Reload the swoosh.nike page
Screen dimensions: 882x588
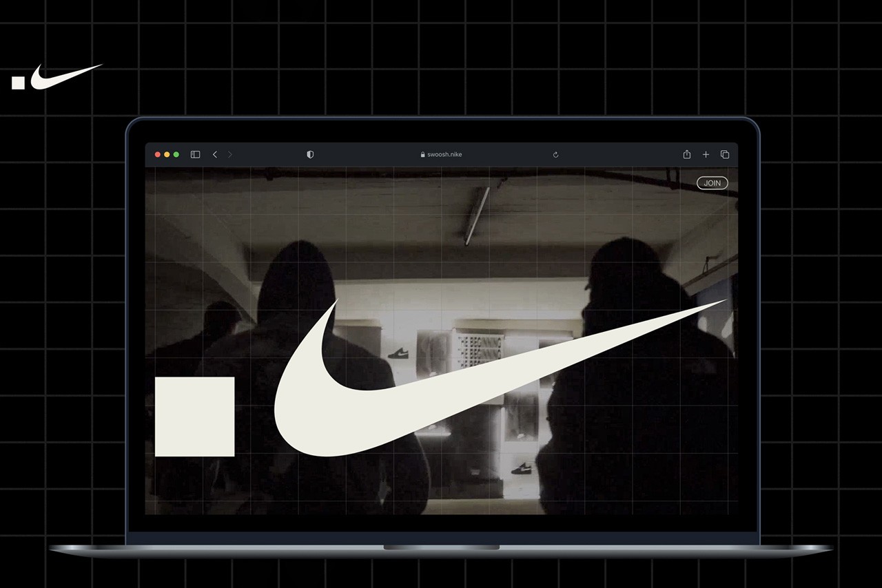tap(555, 155)
